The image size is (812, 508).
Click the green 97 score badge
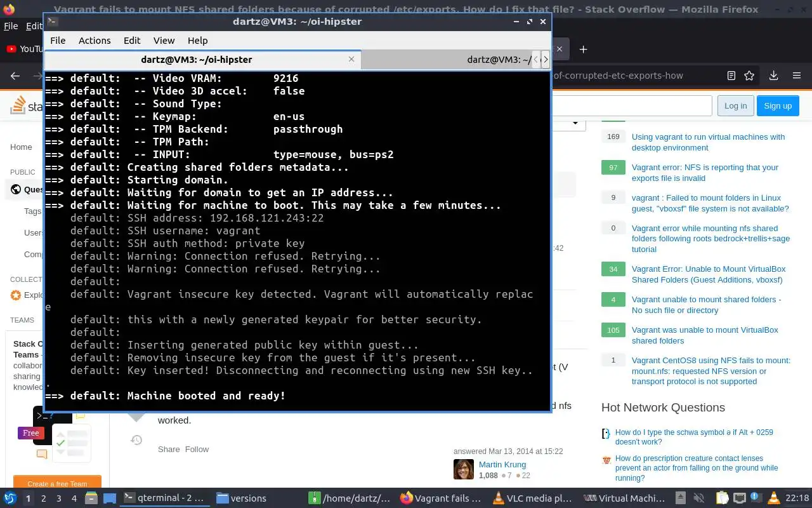[x=613, y=167]
